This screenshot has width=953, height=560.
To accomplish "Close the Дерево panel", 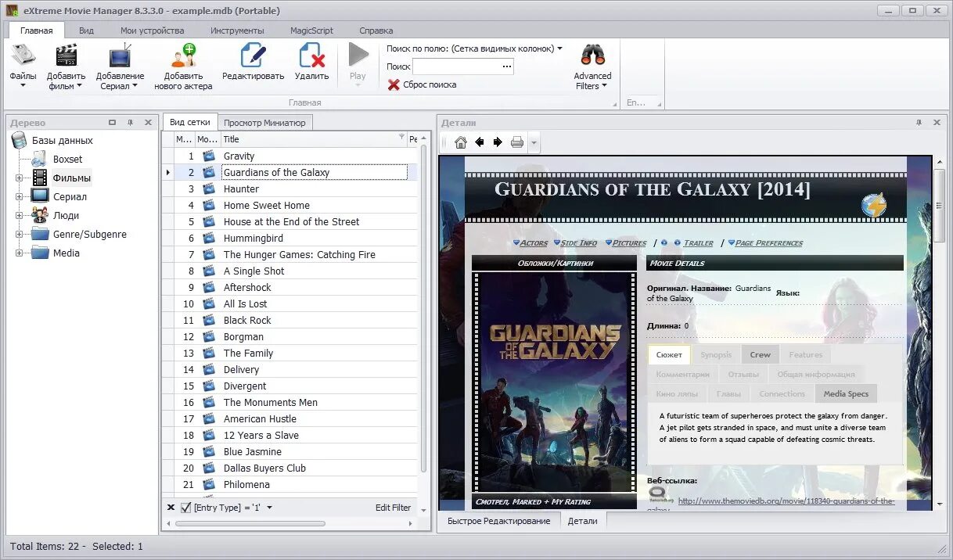I will point(148,123).
